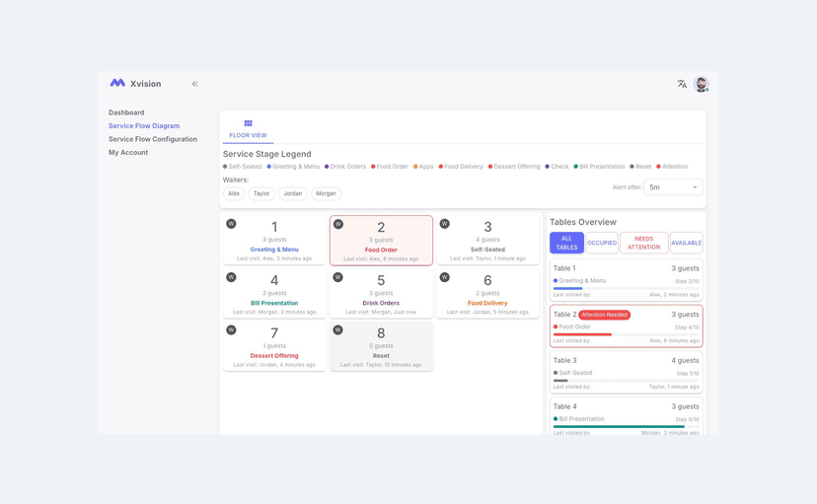Show only Available tables

[686, 243]
